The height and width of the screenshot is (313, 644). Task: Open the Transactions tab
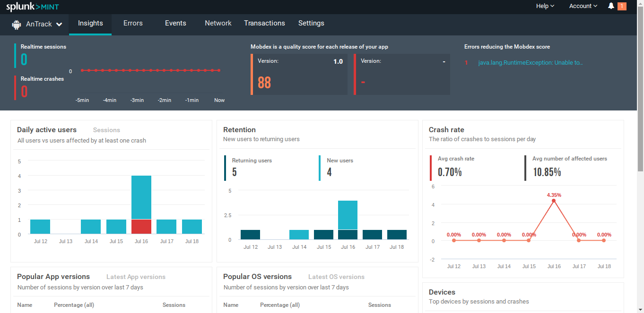coord(264,23)
